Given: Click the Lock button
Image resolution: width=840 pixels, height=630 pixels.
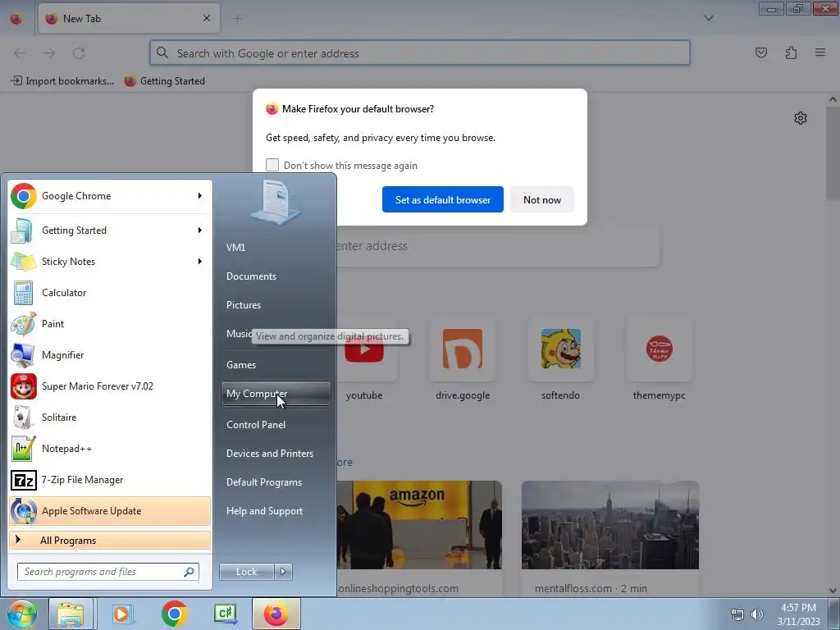Looking at the screenshot, I should [x=246, y=572].
